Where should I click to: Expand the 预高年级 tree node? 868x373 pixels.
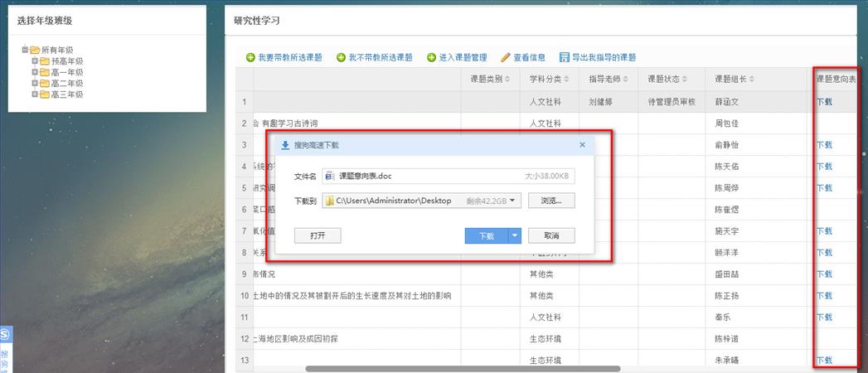click(x=34, y=61)
